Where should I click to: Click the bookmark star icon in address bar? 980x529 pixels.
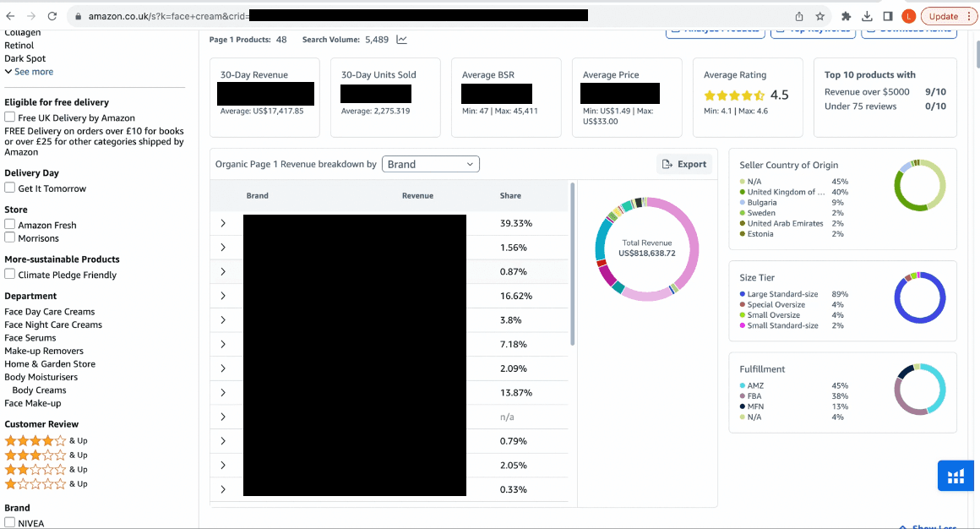pos(819,16)
